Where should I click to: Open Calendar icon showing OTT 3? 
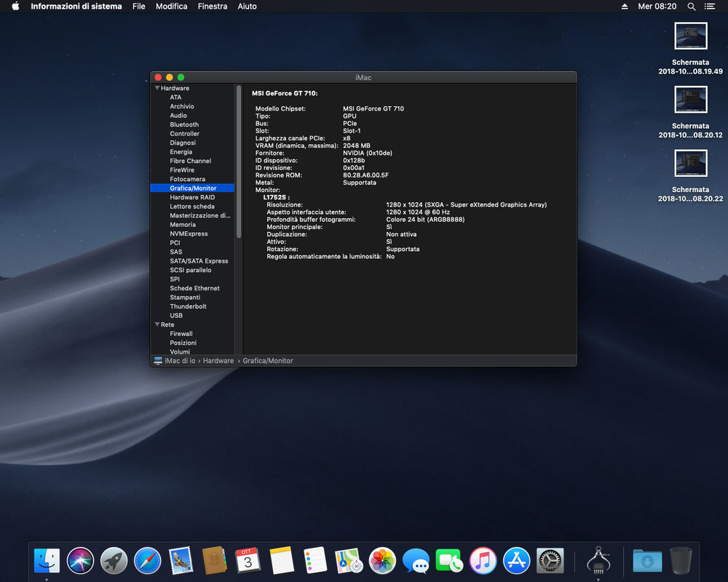(x=248, y=561)
